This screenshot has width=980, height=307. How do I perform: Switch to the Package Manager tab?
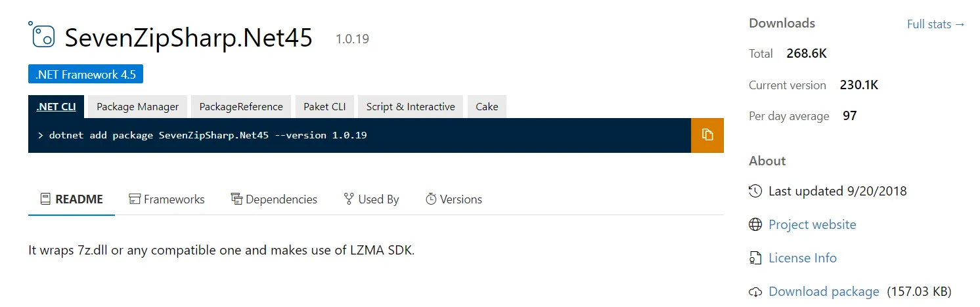tap(137, 107)
